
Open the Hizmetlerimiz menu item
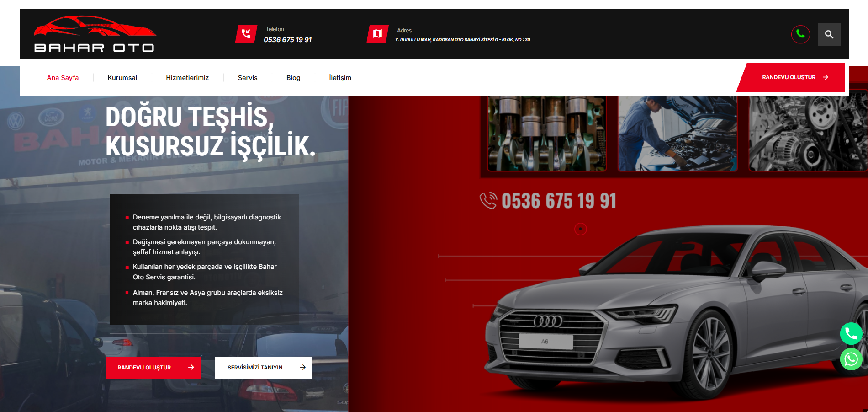pos(187,78)
